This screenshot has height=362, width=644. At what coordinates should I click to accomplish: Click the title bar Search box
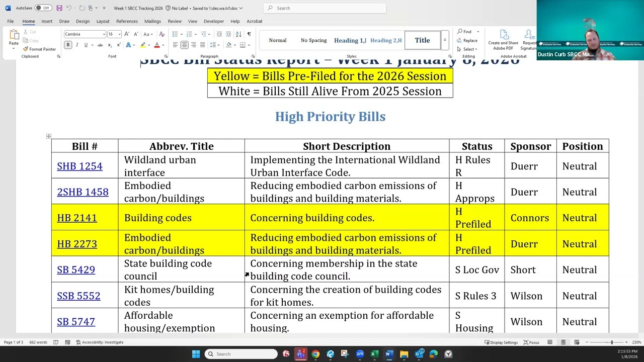[325, 8]
